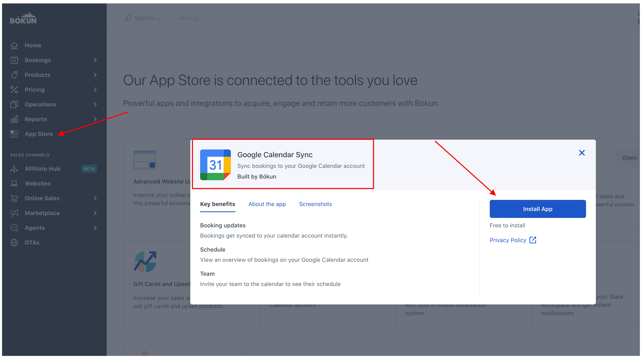The height and width of the screenshot is (360, 644).
Task: Click the Google Calendar app logo
Action: coord(215,165)
